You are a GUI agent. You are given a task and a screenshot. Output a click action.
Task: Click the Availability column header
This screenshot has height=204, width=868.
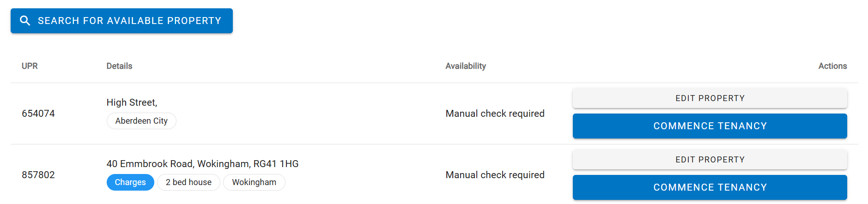click(x=466, y=66)
